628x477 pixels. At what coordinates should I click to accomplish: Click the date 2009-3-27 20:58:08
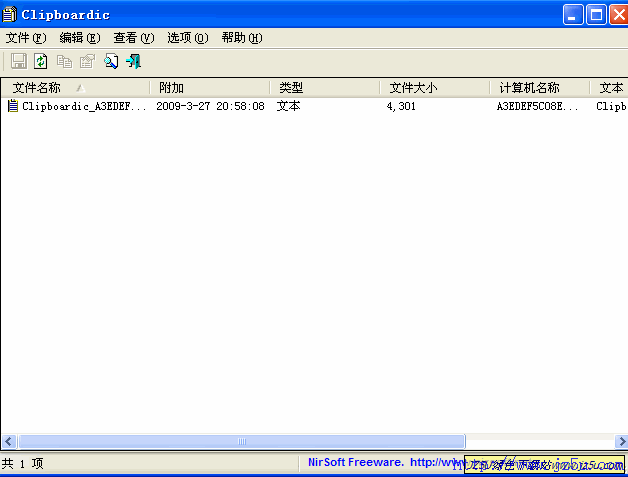210,106
